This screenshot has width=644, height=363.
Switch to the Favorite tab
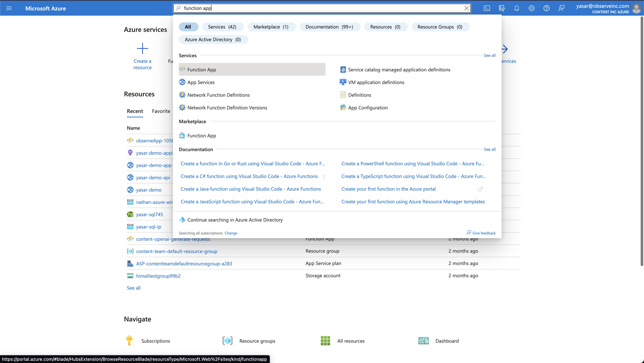point(161,111)
